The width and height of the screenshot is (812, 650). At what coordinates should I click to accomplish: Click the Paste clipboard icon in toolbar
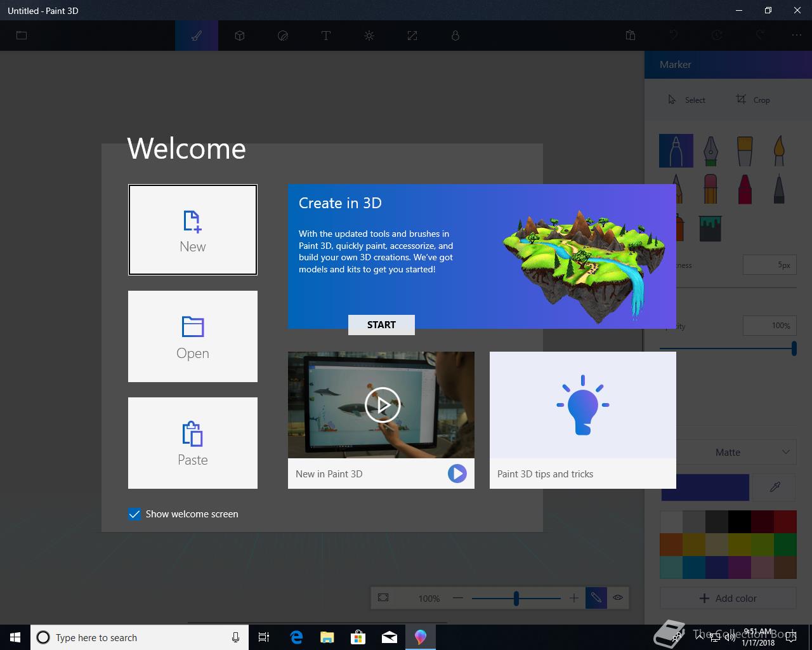(x=631, y=36)
